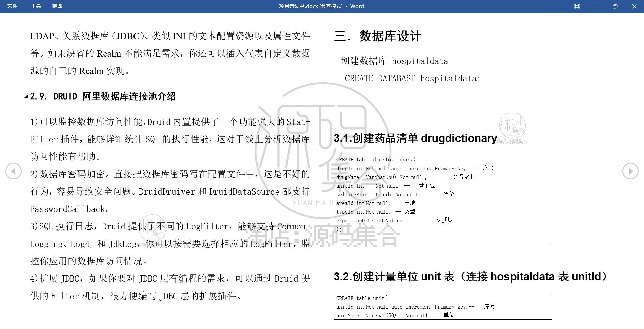Open the 文件 menu
644x329 pixels.
[x=12, y=6]
